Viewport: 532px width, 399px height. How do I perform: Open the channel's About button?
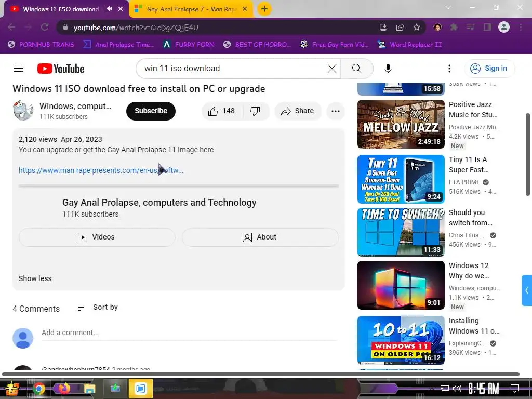click(x=260, y=237)
